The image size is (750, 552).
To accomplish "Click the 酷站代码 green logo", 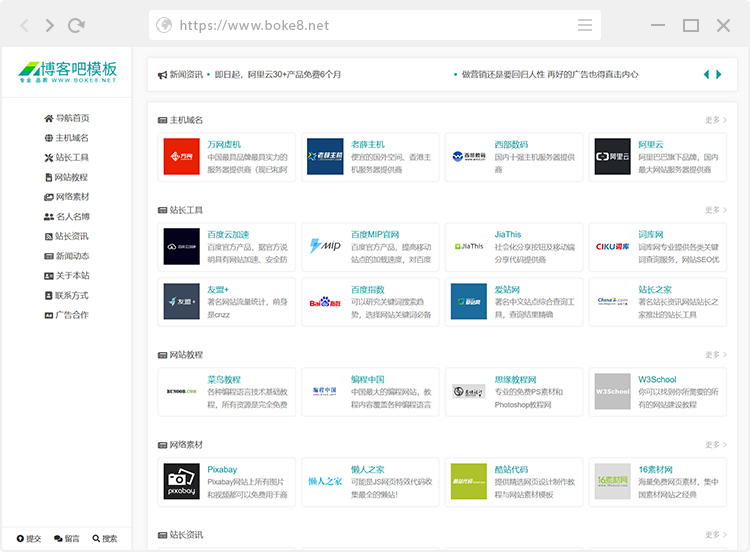I will pyautogui.click(x=469, y=481).
